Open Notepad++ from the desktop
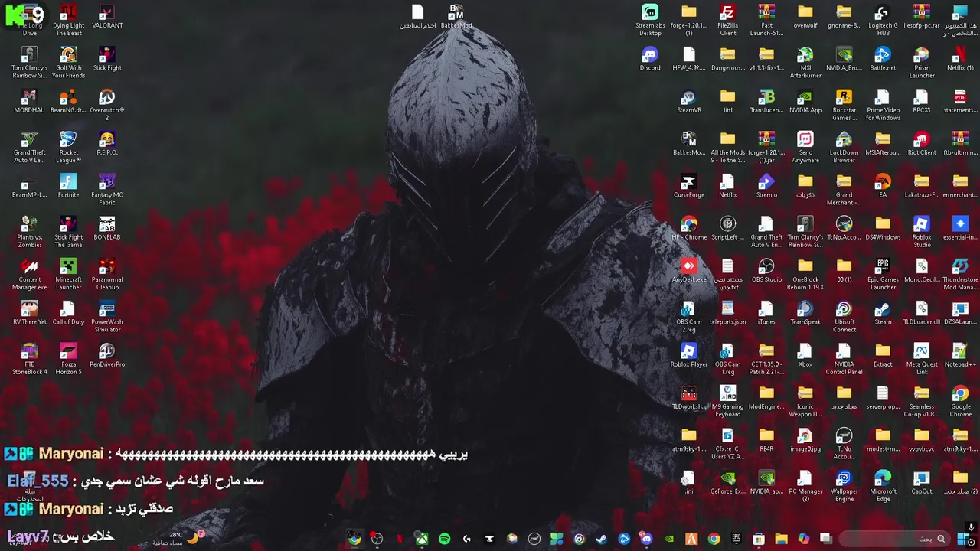980x551 pixels. pyautogui.click(x=960, y=356)
